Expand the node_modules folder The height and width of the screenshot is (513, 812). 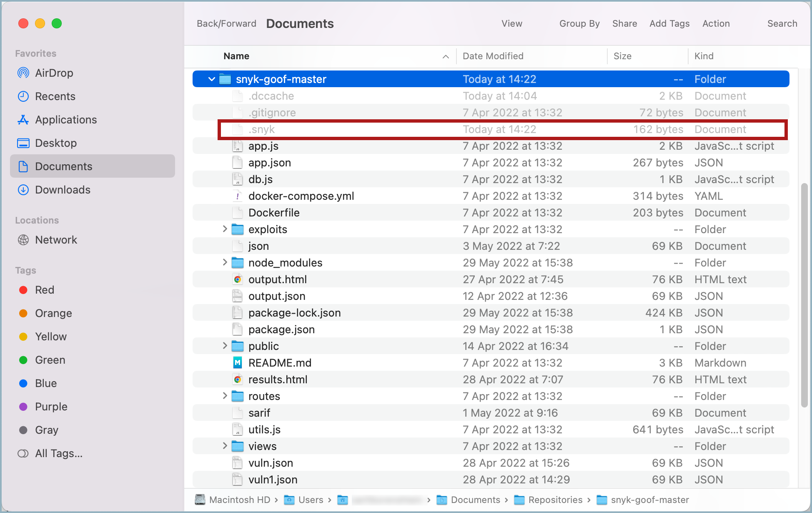click(225, 262)
